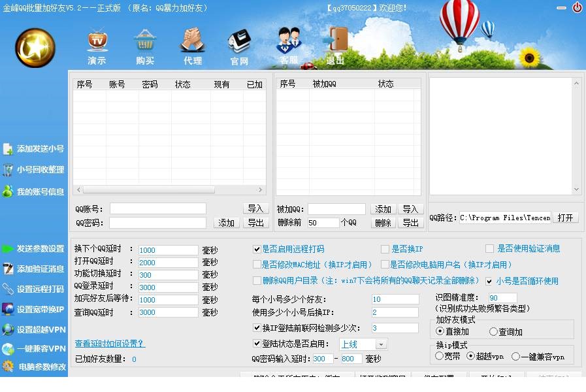Click the 被加QQ column header
The image size is (586, 392).
click(324, 84)
